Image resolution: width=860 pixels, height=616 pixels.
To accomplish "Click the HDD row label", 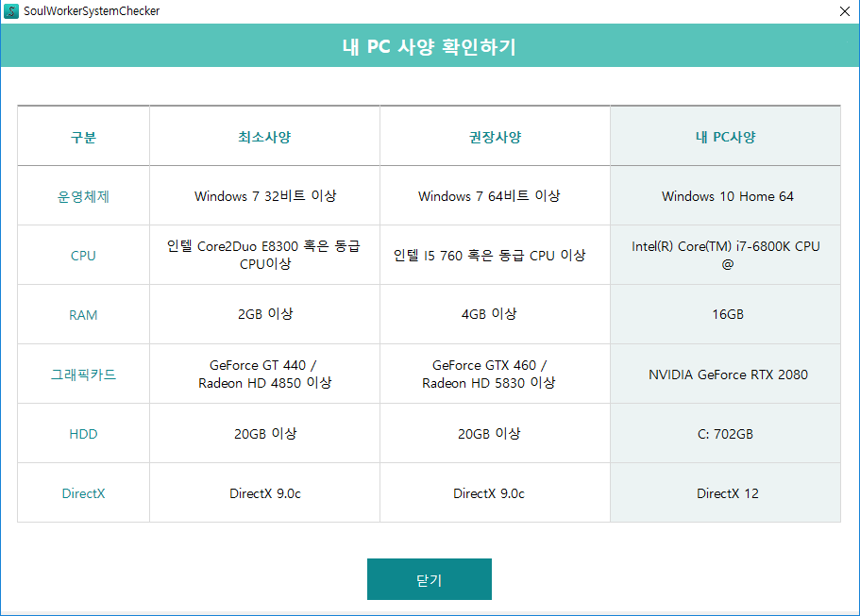I will click(x=83, y=434).
